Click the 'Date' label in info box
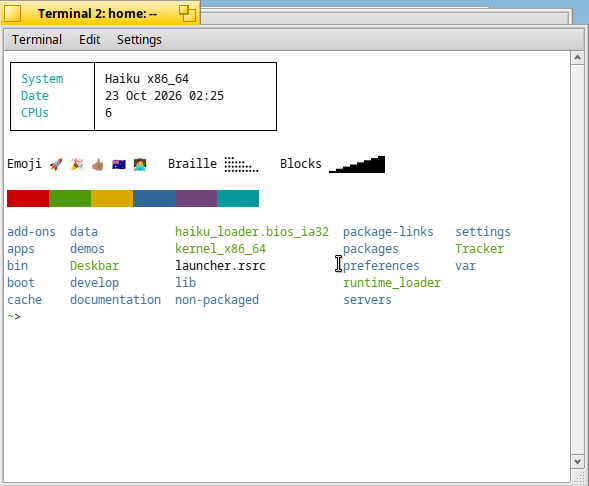The width and height of the screenshot is (589, 486). click(35, 96)
